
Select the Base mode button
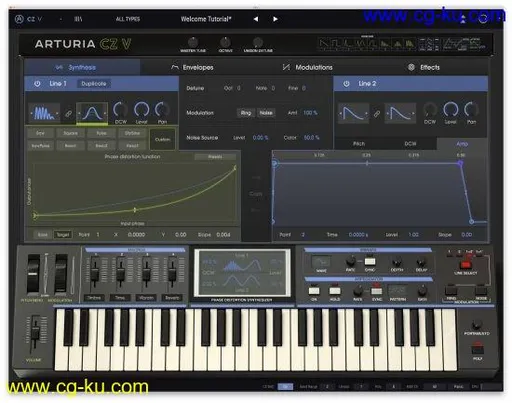pos(42,235)
